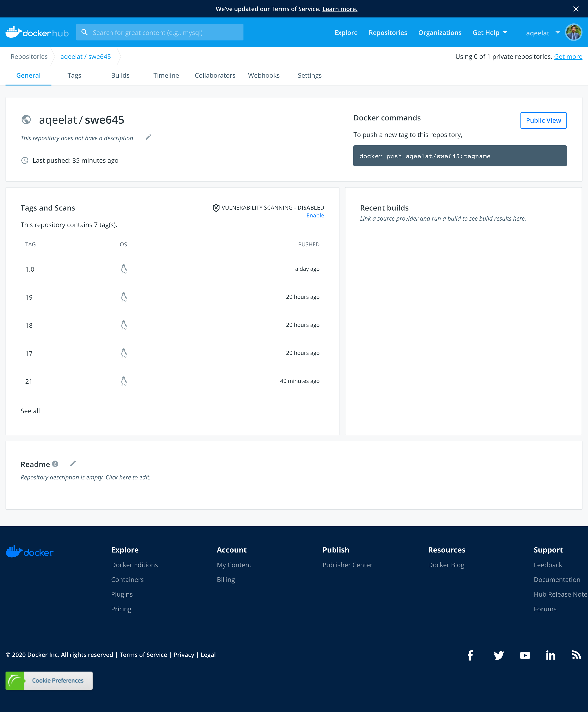This screenshot has width=588, height=712.
Task: Open Docker's Facebook page icon
Action: [470, 655]
